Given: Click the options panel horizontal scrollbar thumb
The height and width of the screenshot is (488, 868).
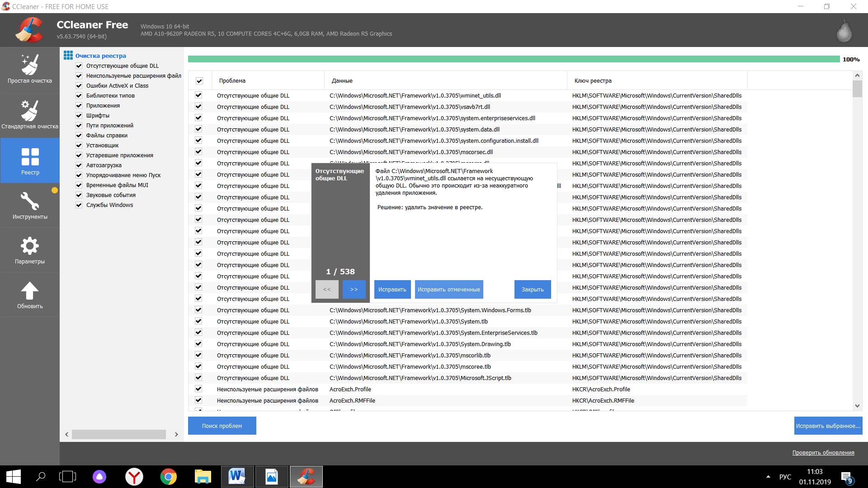Looking at the screenshot, I should (119, 434).
